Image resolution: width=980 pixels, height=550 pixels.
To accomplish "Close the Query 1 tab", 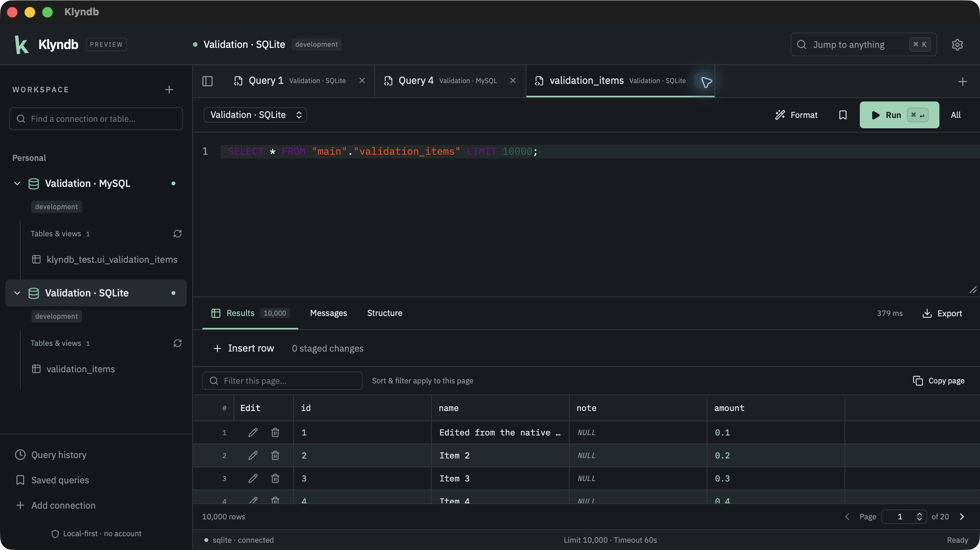I will (362, 80).
